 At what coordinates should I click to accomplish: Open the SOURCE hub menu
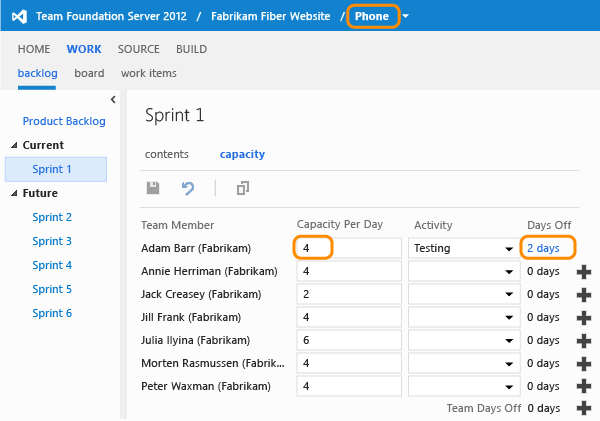click(x=138, y=49)
